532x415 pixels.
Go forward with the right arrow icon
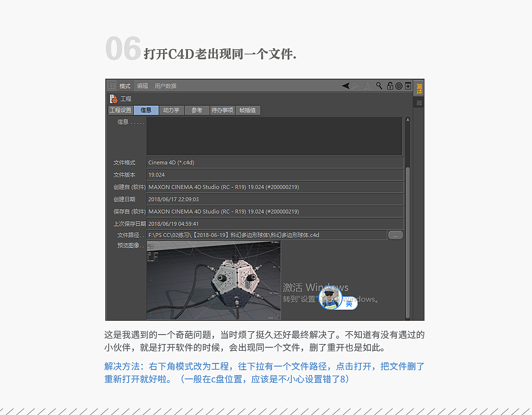[x=355, y=86]
